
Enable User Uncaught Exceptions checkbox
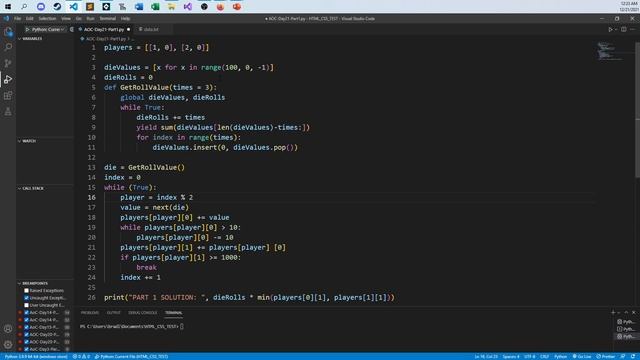(27, 305)
